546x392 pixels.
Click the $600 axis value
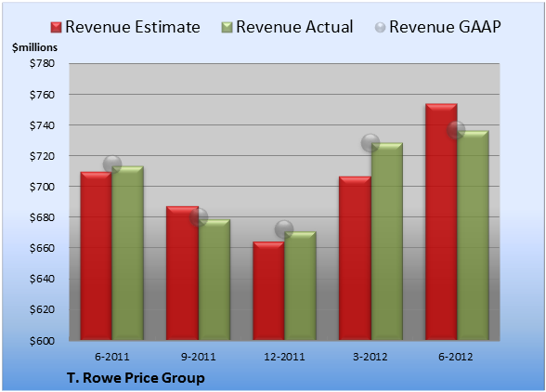tap(42, 340)
